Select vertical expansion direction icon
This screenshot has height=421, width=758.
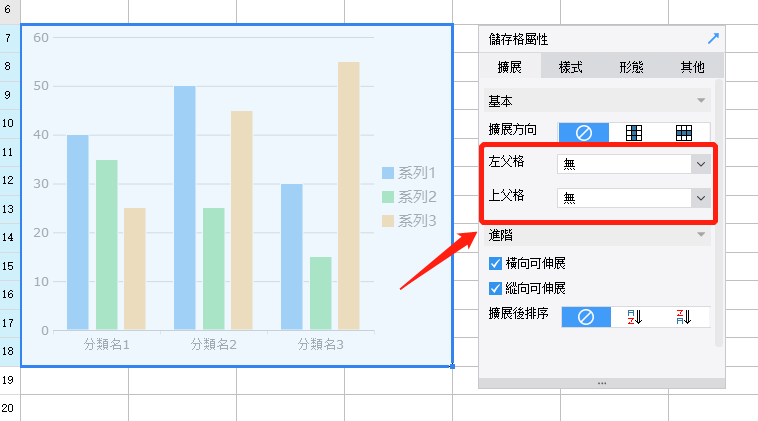634,132
